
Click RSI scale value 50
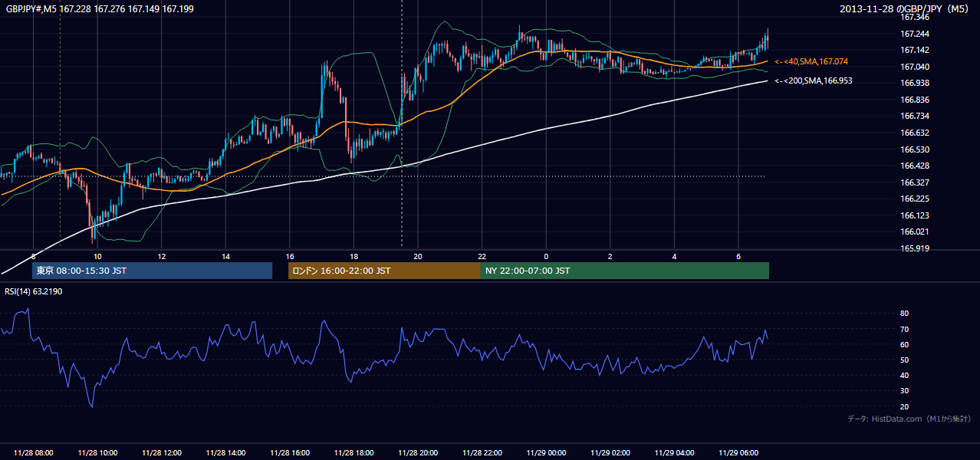905,360
